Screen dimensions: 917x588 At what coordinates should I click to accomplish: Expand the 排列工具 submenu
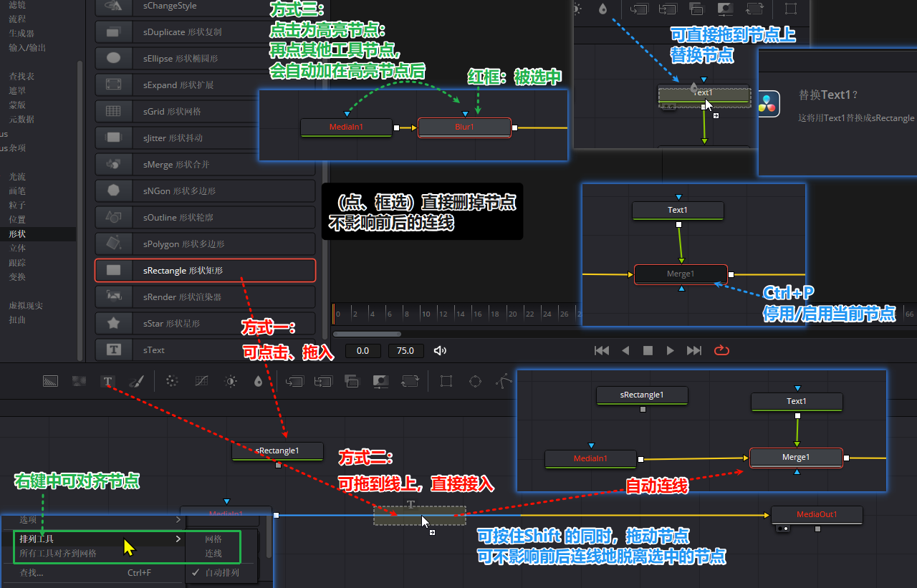99,539
